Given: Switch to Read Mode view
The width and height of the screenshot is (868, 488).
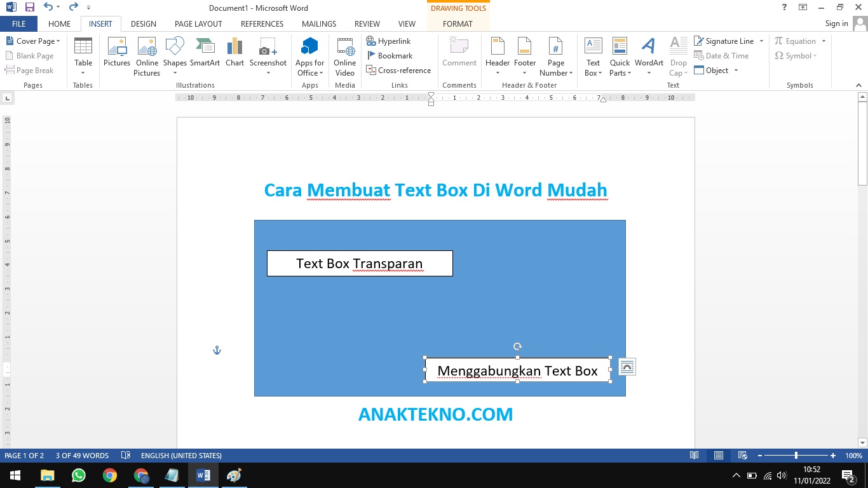Looking at the screenshot, I should [695, 456].
